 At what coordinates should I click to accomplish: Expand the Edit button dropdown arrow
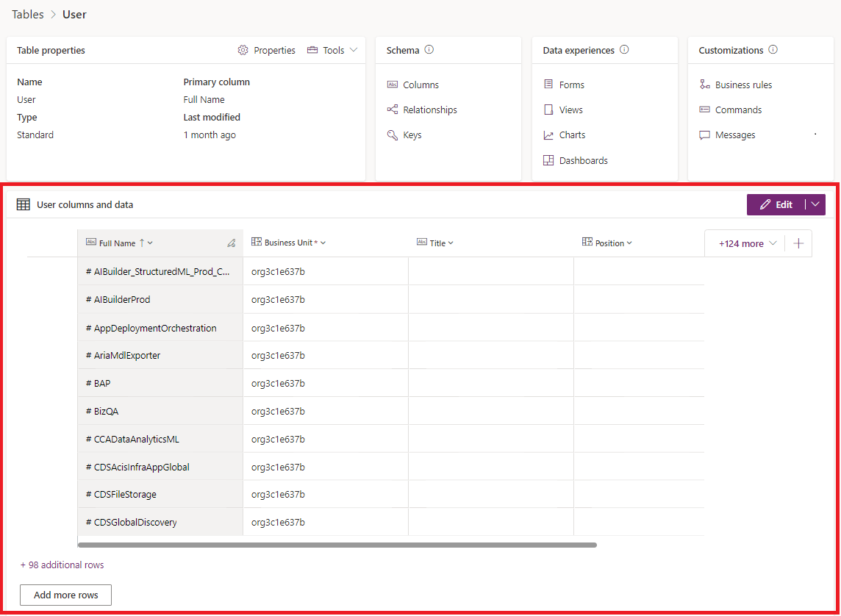815,205
